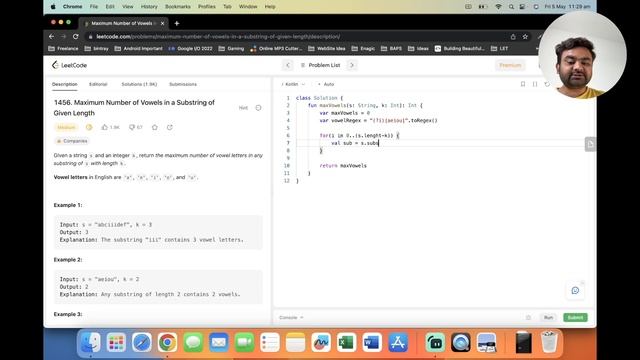Open the Solutions tab
640x360 pixels.
pos(139,84)
